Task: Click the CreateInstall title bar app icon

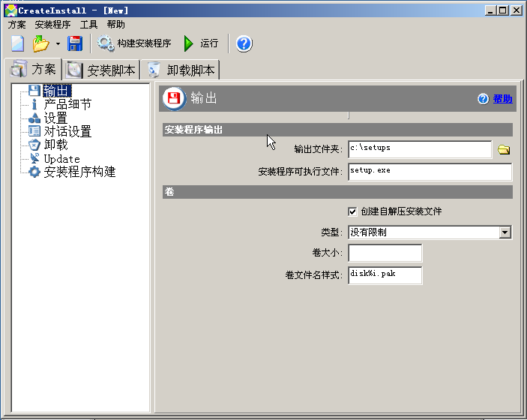Action: (x=10, y=10)
